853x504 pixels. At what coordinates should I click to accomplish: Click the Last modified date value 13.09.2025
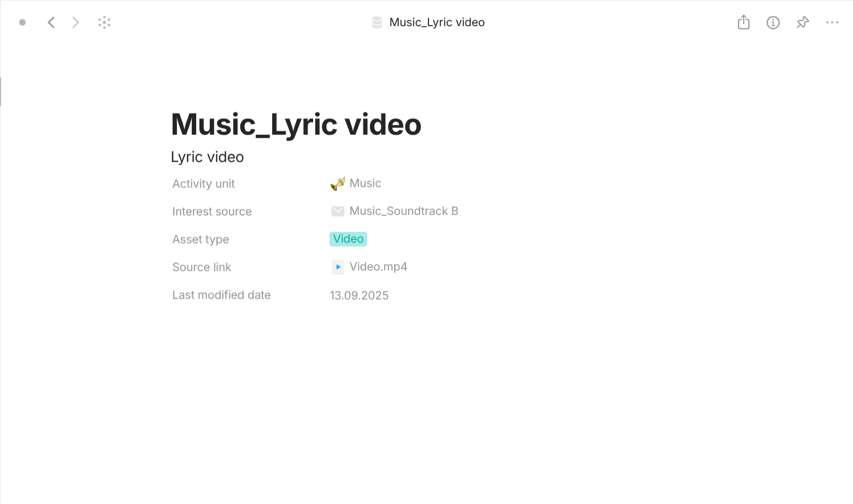click(359, 295)
